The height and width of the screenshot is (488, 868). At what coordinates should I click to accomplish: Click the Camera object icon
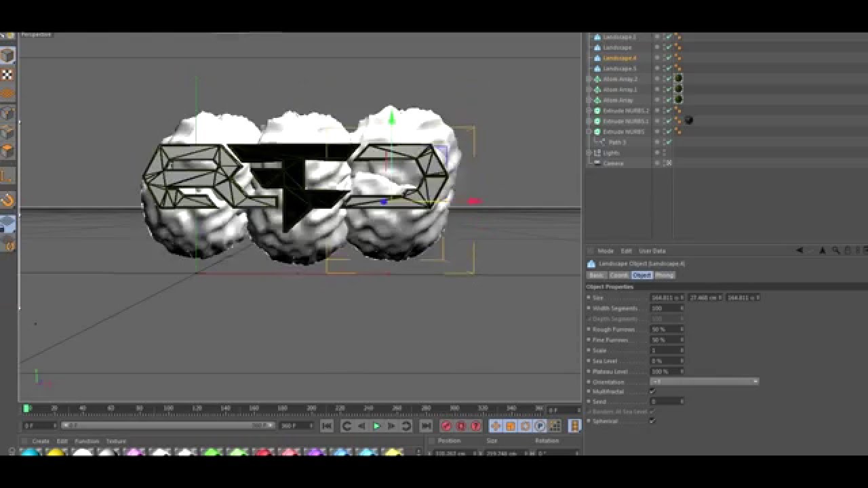point(597,163)
